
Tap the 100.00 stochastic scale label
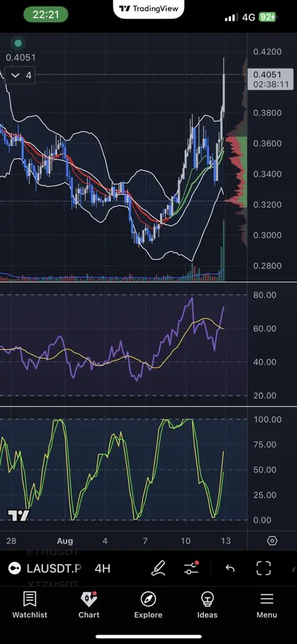coord(267,419)
